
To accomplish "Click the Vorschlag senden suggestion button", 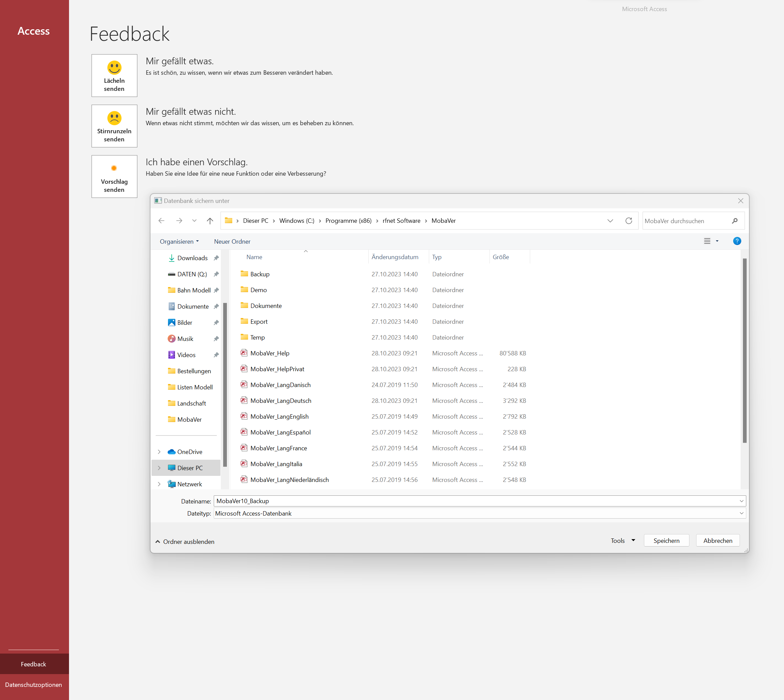I will pyautogui.click(x=114, y=177).
